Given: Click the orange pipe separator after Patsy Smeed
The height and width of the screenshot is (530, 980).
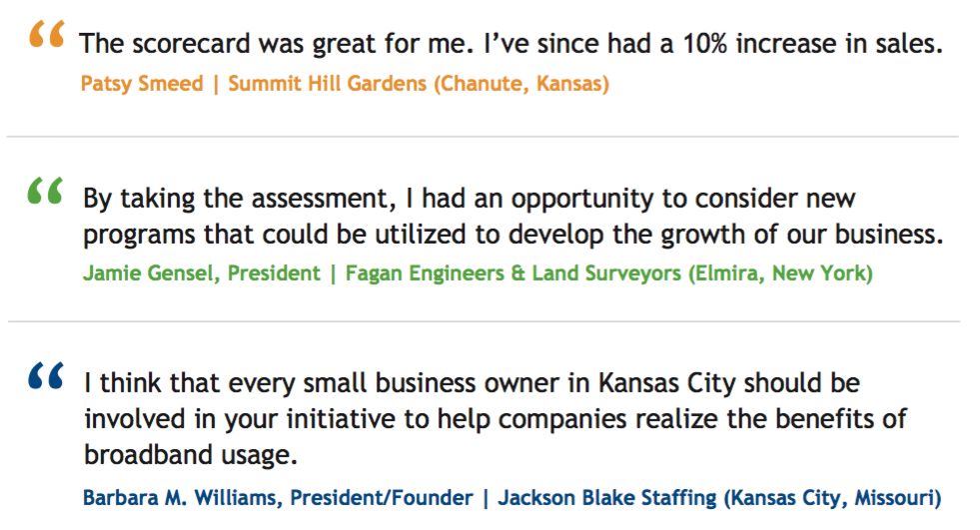Looking at the screenshot, I should tap(216, 84).
